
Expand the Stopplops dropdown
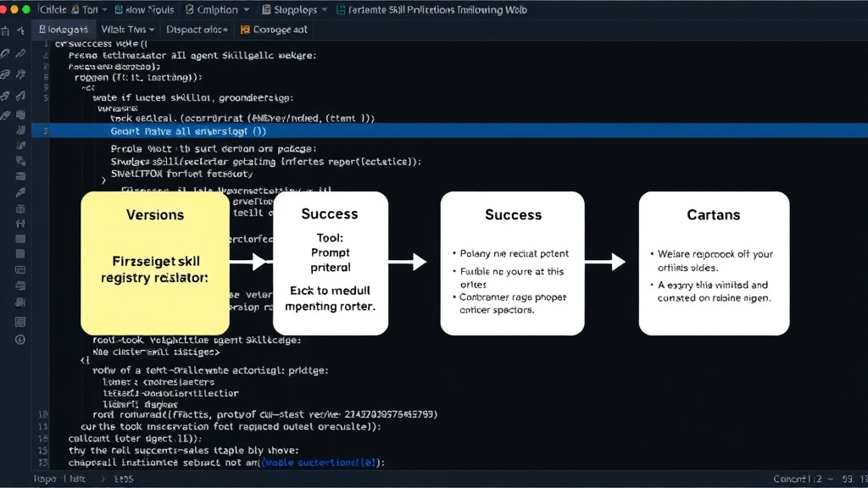[x=325, y=10]
